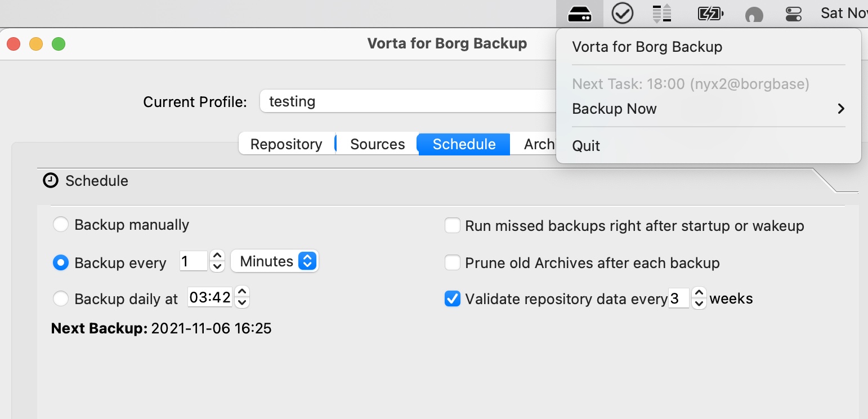
Task: Start a backup via Backup Now
Action: coord(614,109)
